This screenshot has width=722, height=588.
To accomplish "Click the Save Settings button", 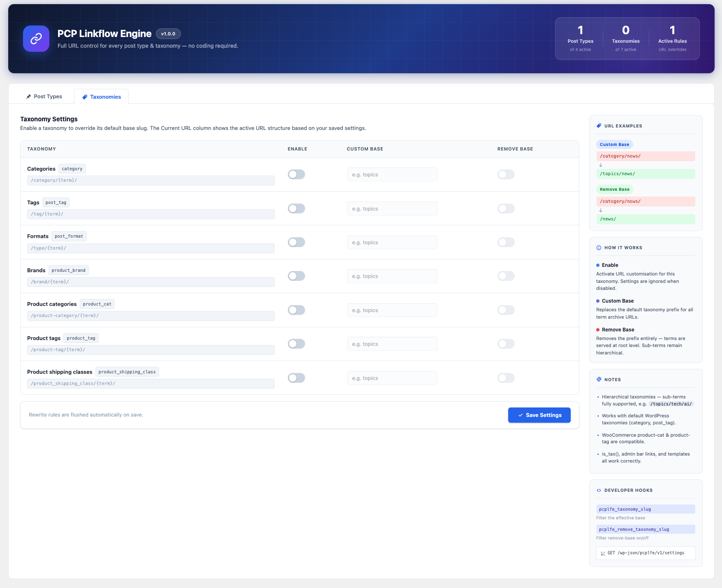I will click(x=539, y=415).
